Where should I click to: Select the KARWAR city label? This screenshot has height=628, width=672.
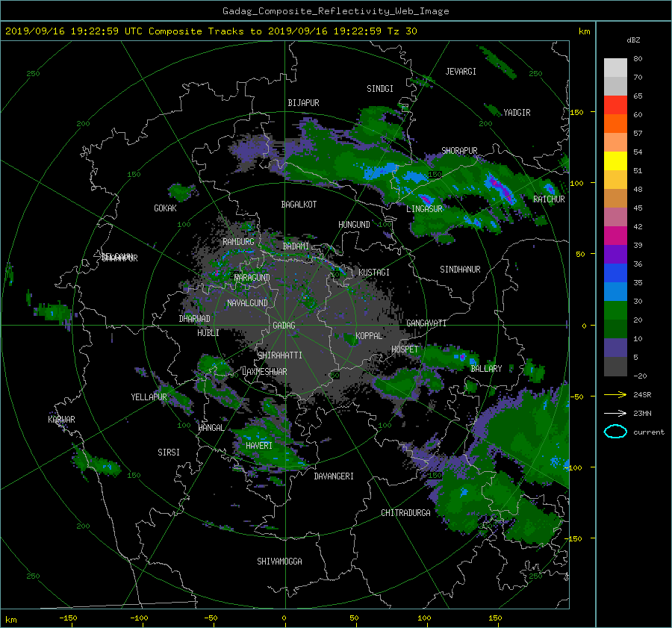pos(62,419)
